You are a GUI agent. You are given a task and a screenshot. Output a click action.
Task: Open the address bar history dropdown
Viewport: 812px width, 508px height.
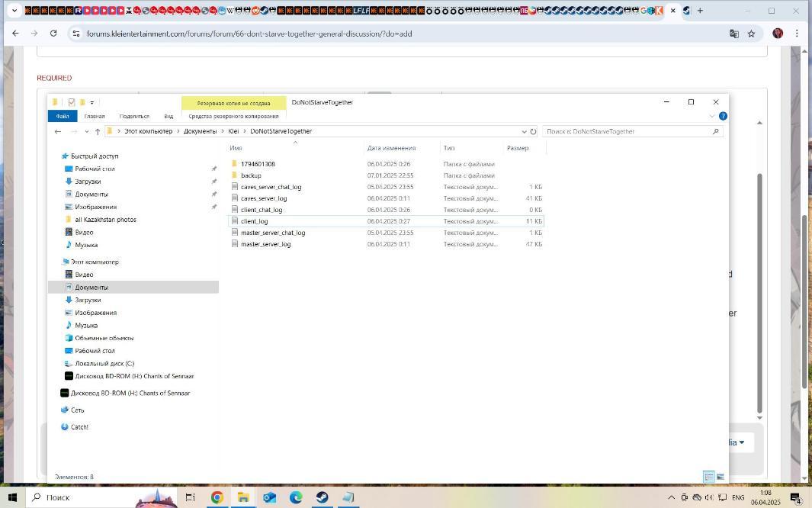tap(523, 131)
